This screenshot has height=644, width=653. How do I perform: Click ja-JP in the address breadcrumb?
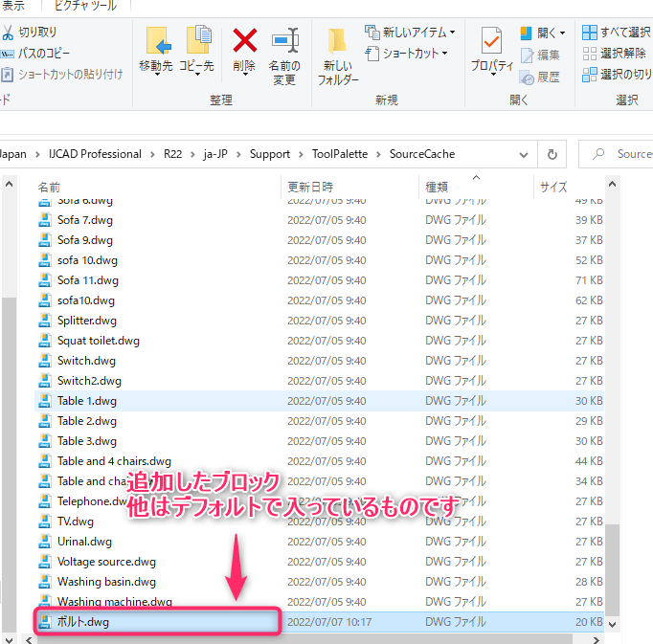tap(215, 154)
